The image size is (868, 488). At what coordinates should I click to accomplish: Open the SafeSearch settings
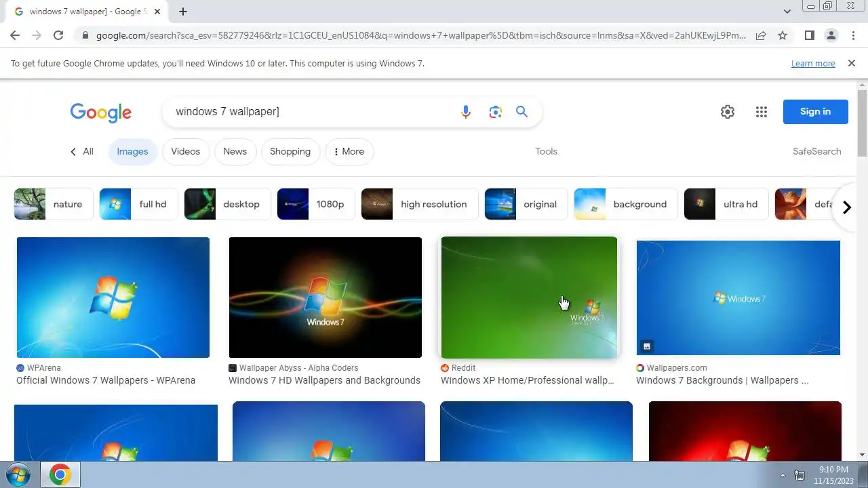(816, 151)
